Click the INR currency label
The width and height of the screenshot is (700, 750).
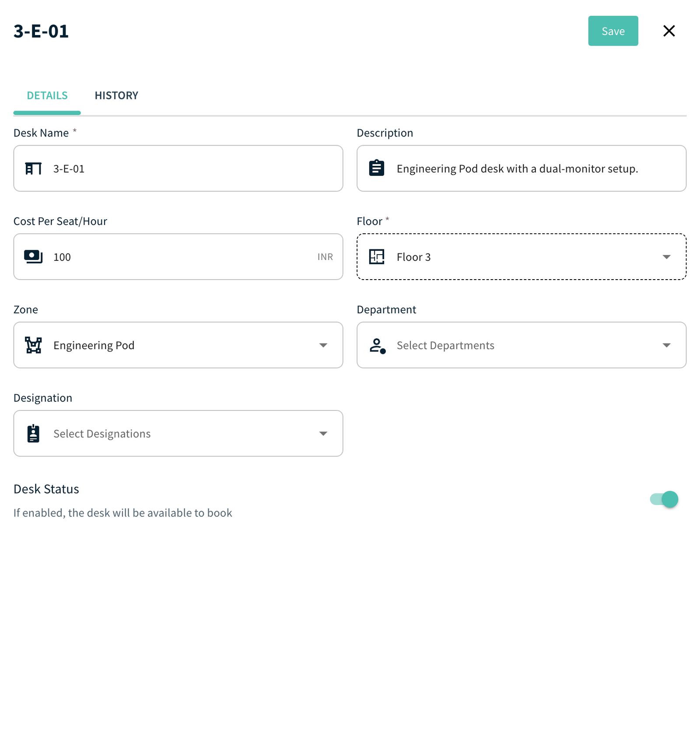[325, 257]
